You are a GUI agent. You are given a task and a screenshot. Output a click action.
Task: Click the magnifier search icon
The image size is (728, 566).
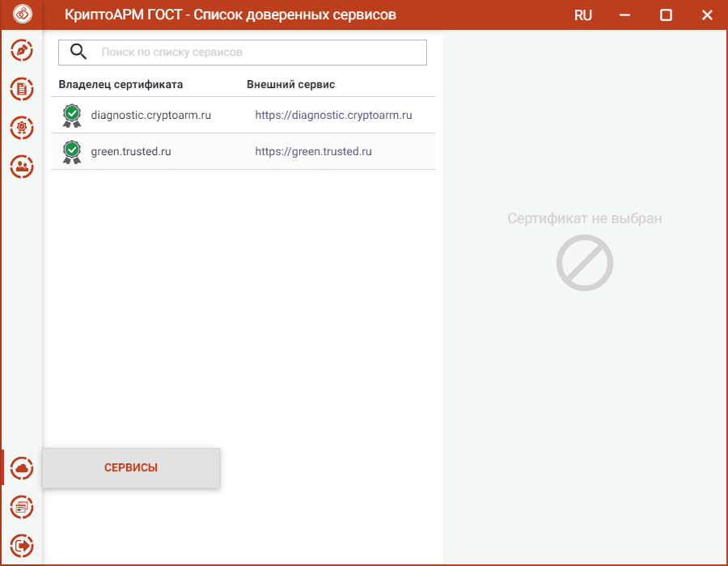[x=78, y=52]
